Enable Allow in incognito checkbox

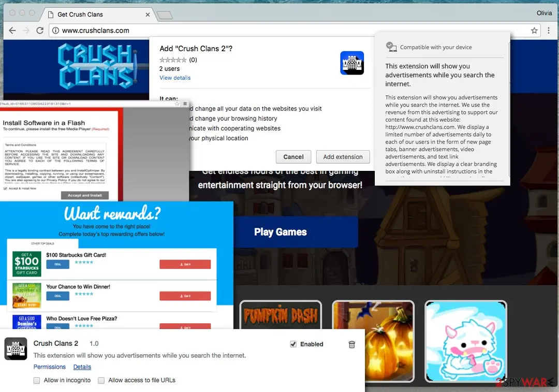(37, 381)
